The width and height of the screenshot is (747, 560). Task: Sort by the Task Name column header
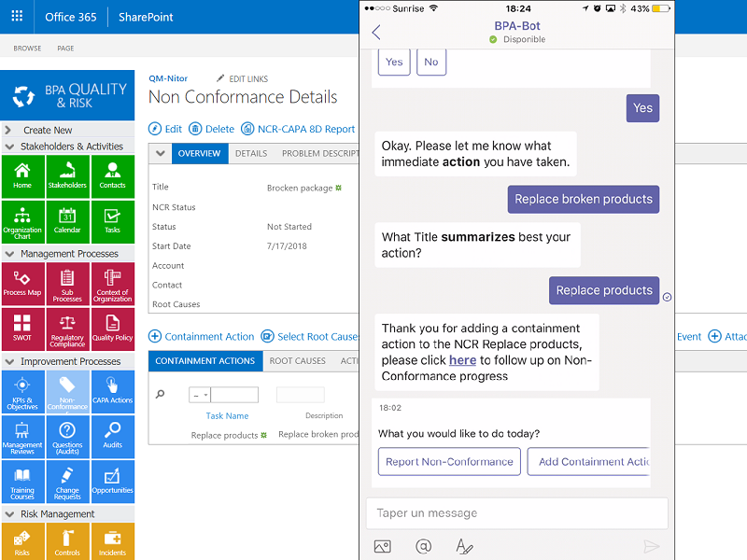tap(227, 415)
